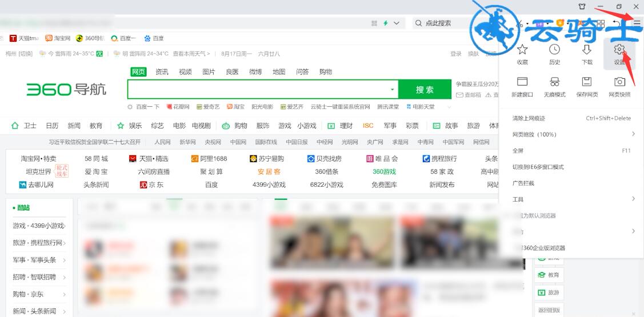Expand 旅游·携程旅行网 sidebar arrow

[65, 243]
